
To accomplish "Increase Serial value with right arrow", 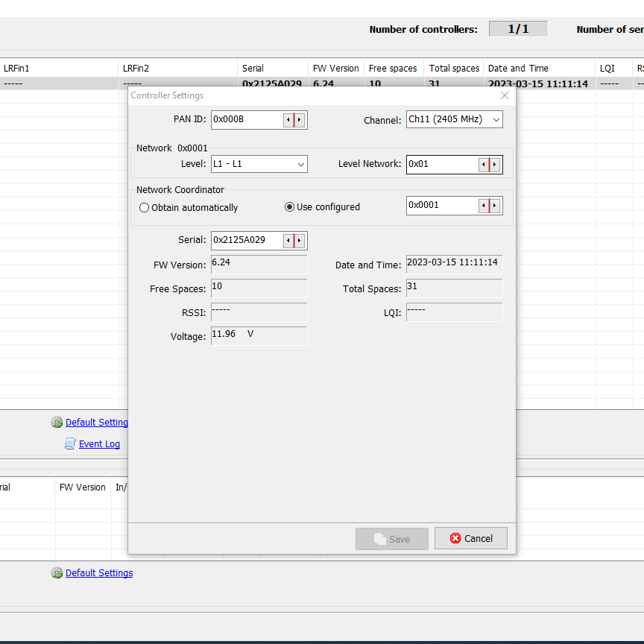I will click(300, 241).
